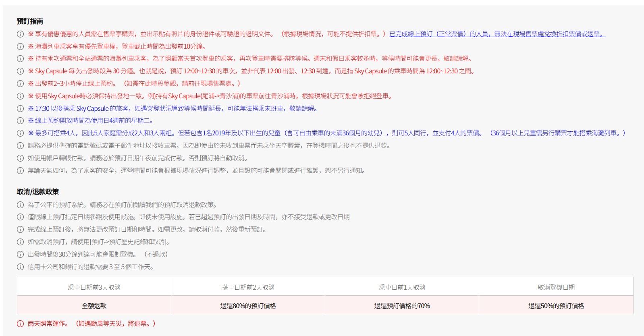Click the 乘車日前1天取消 table header
The image size is (644, 336).
402,287
